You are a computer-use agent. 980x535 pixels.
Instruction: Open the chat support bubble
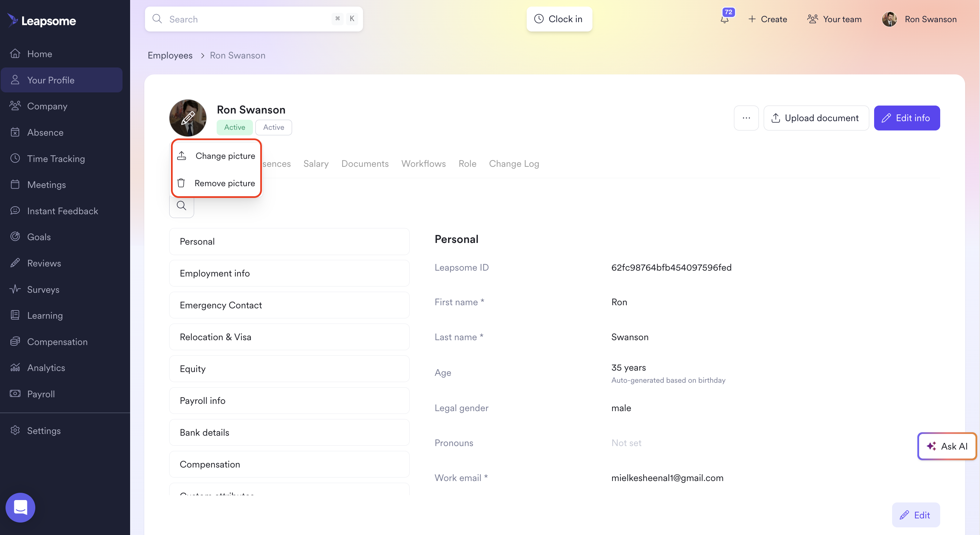(x=20, y=507)
